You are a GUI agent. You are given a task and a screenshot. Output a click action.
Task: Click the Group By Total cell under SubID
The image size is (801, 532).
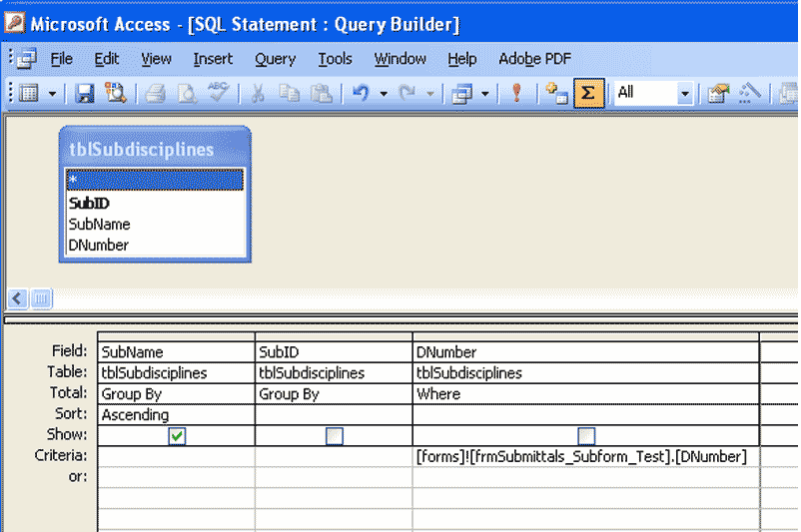[334, 393]
